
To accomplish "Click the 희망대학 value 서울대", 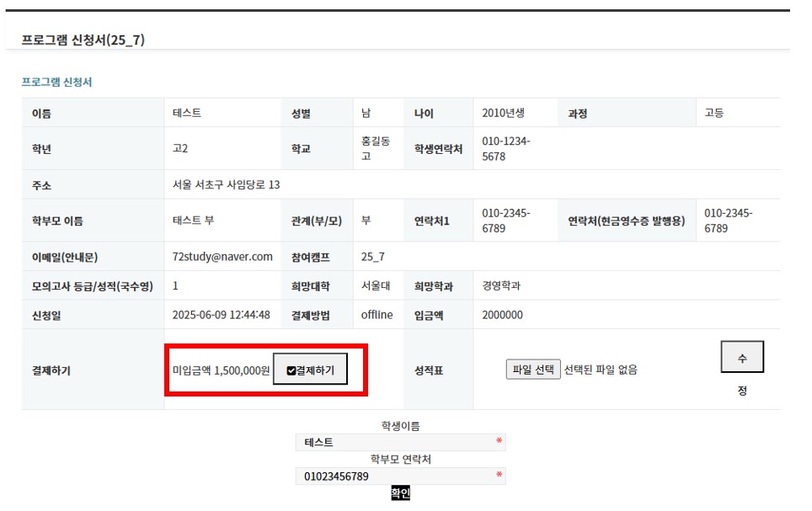I will point(376,285).
